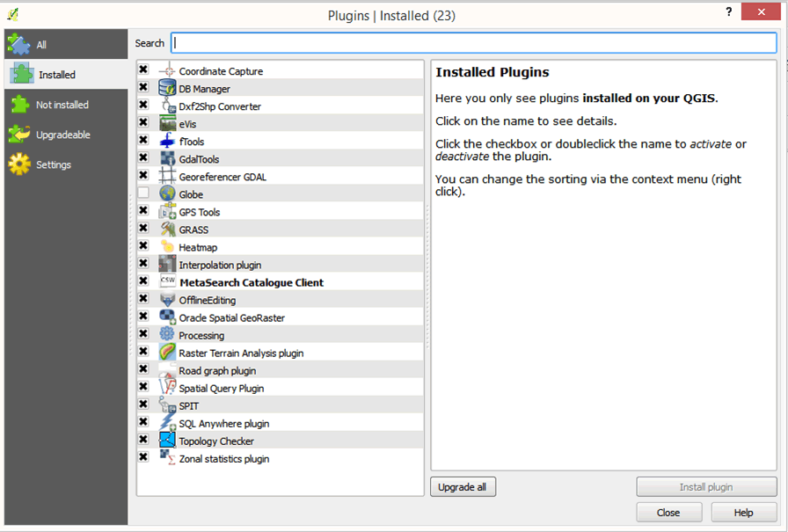The image size is (788, 532).
Task: Click the Dxf2Shp Converter icon
Action: point(167,106)
